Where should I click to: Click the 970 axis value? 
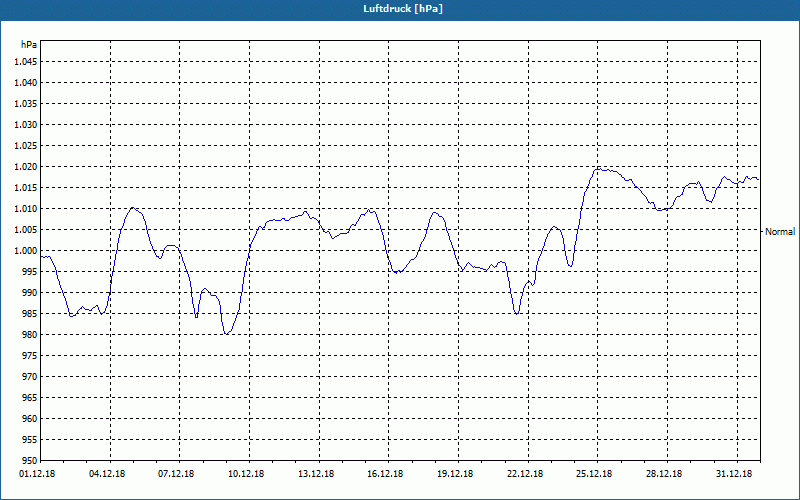pos(30,377)
